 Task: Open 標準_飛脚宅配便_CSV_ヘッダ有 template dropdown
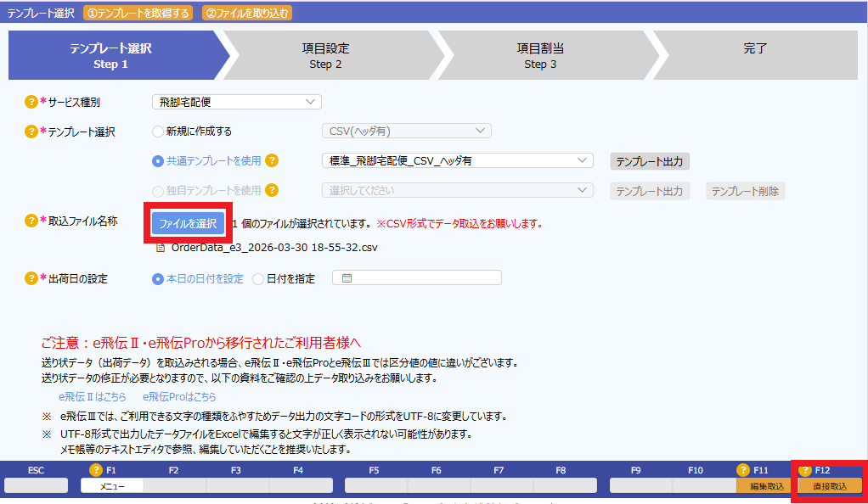(456, 160)
